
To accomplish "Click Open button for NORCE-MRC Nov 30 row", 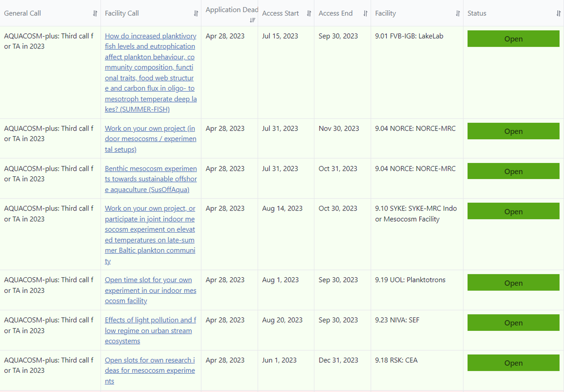I will click(513, 132).
